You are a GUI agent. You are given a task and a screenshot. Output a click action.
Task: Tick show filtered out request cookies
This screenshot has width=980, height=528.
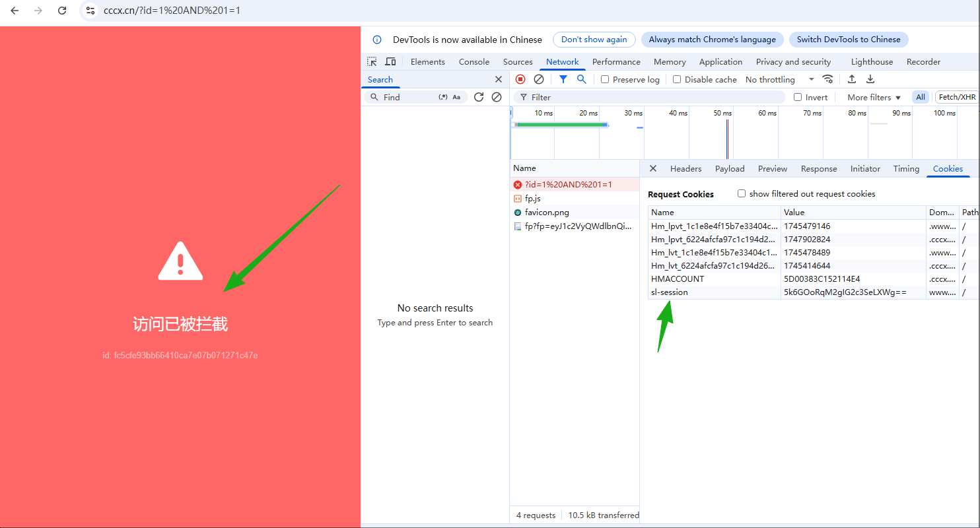point(742,194)
